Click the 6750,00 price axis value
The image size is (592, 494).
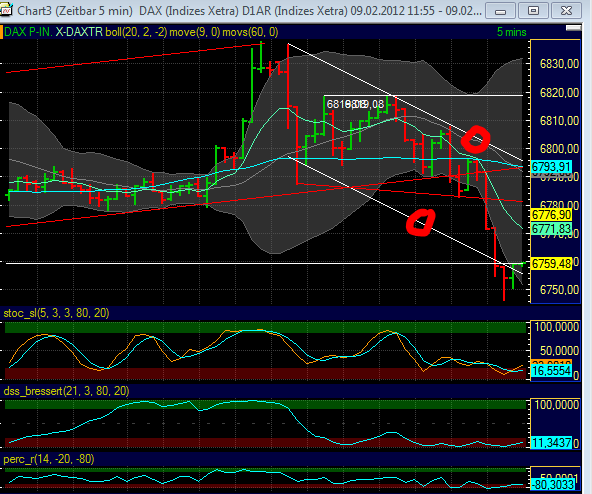(559, 290)
